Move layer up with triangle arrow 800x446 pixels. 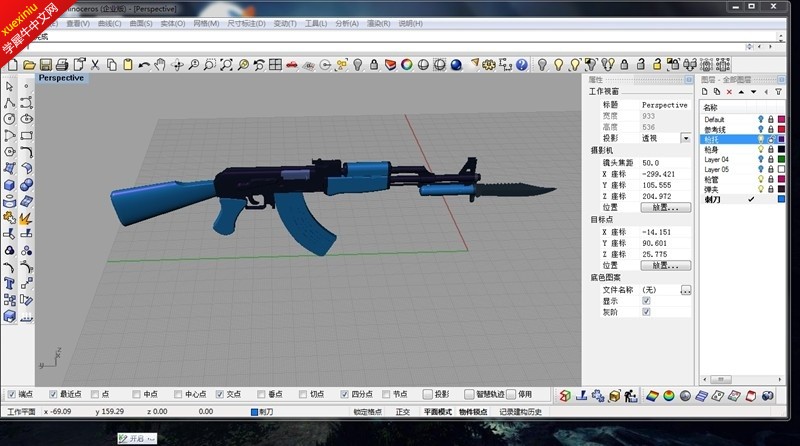click(741, 92)
